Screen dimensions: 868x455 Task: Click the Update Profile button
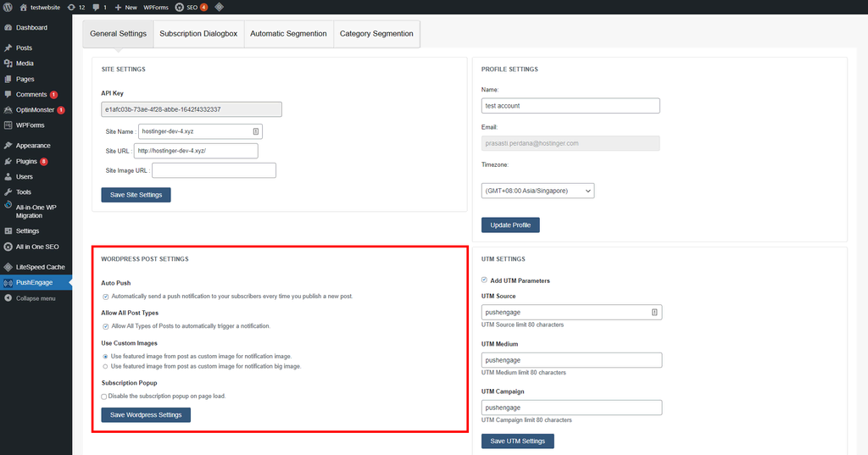(510, 225)
